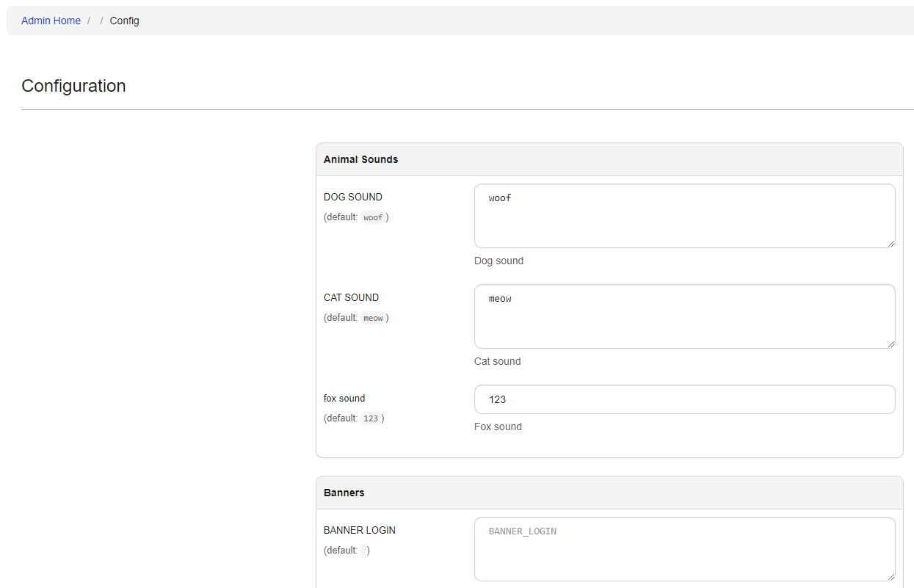
Task: Select the DOG SOUND label
Action: (x=352, y=196)
